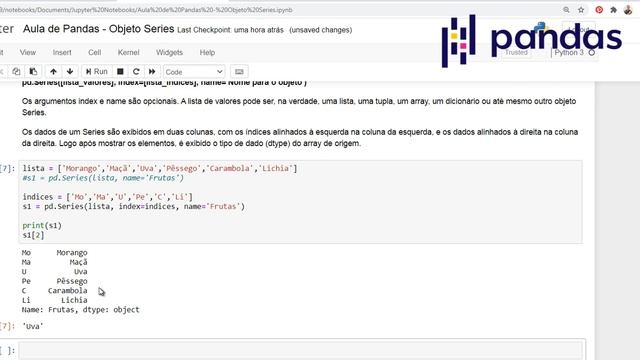This screenshot has width=640, height=360.
Task: Move selected cell down arrow
Action: click(70, 71)
